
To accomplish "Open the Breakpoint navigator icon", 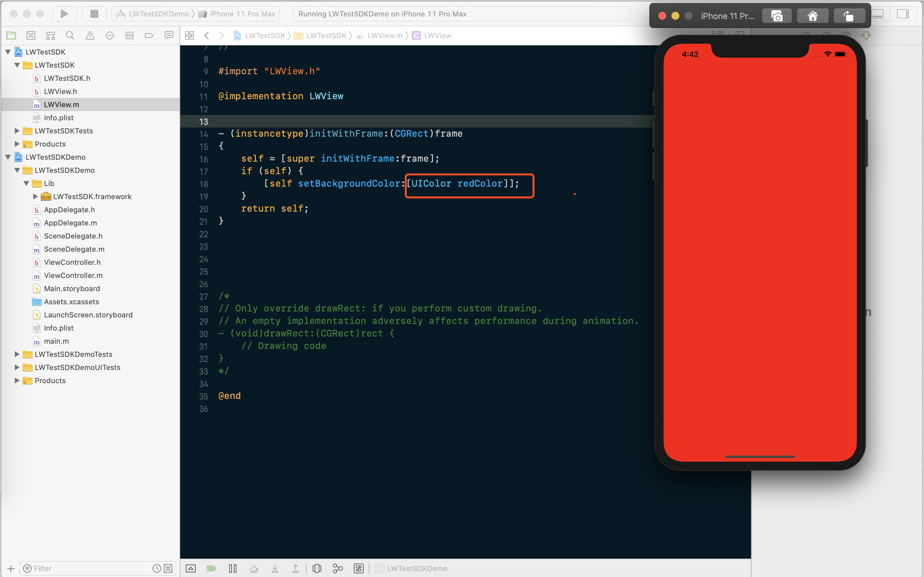I will (149, 35).
